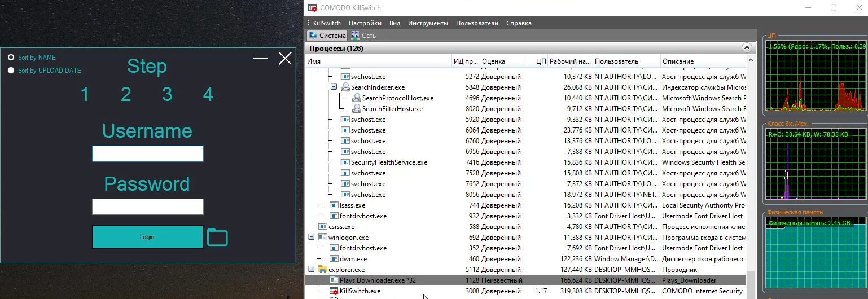Viewport: 868px width, 299px height.
Task: Click the SearchIndexer.exe process icon
Action: [x=345, y=87]
